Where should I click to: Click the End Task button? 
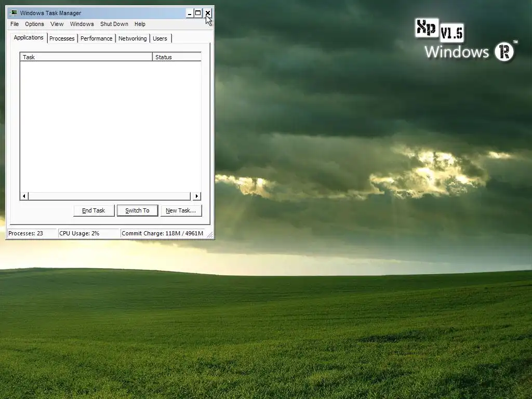tap(94, 211)
